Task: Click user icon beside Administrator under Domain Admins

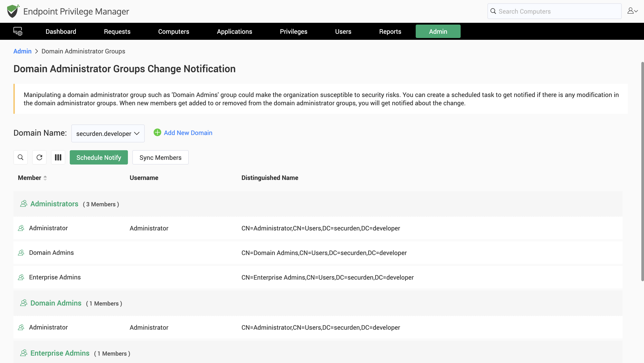Action: click(x=21, y=327)
